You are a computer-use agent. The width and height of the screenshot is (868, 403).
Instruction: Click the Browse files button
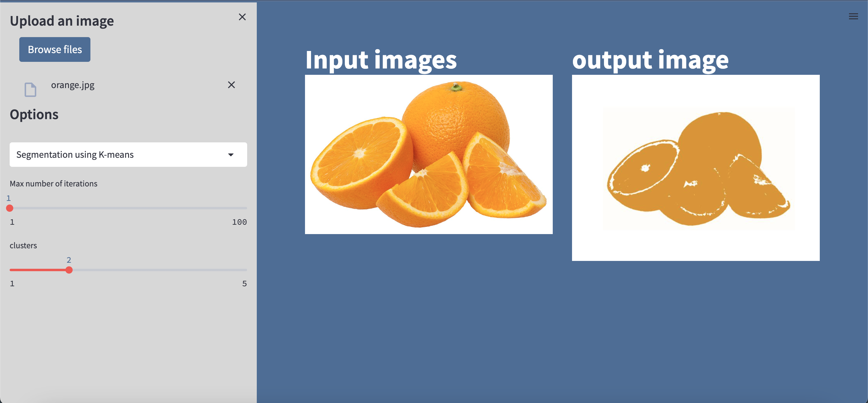(x=55, y=49)
